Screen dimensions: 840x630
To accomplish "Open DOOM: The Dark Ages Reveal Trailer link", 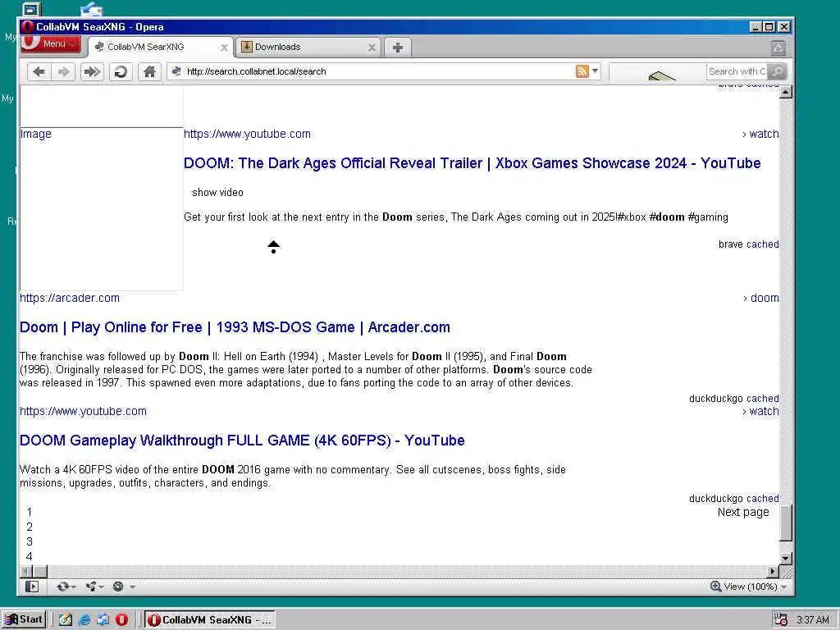I will (x=472, y=163).
